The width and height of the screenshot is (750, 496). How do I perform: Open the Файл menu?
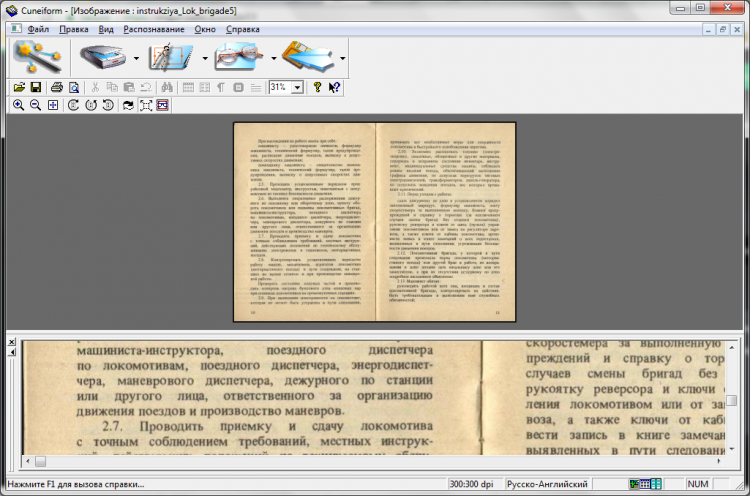(x=38, y=29)
